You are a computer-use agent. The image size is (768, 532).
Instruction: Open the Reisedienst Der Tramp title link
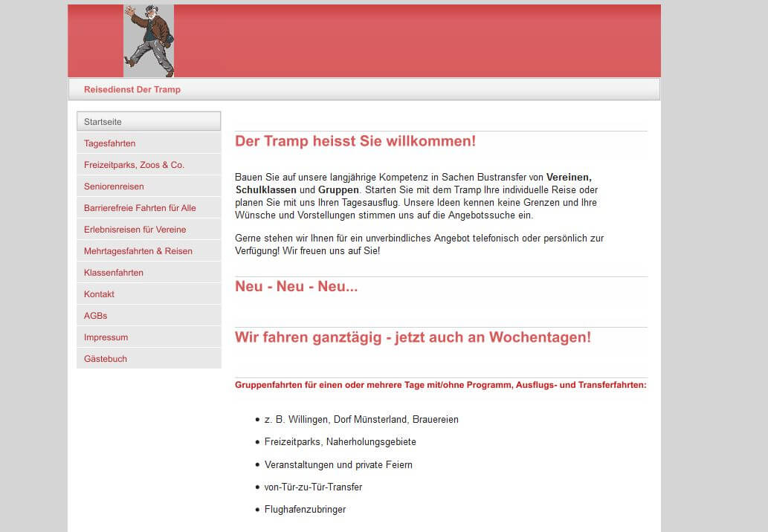coord(132,90)
